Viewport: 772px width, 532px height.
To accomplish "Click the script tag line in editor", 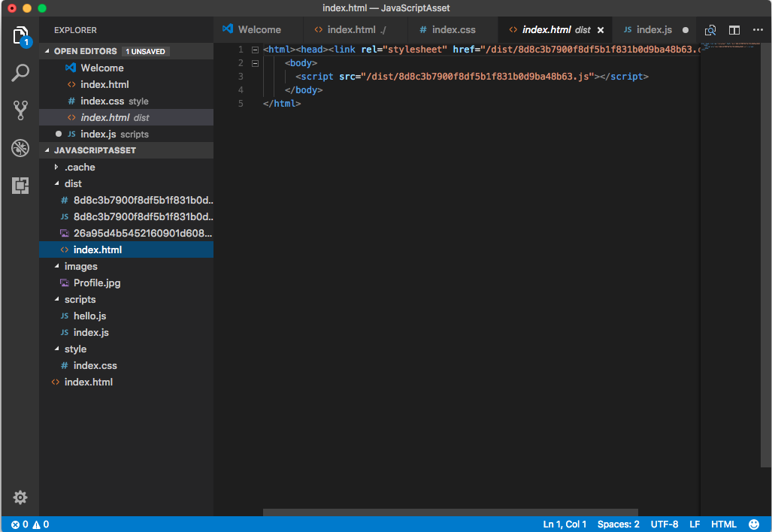I will point(471,77).
